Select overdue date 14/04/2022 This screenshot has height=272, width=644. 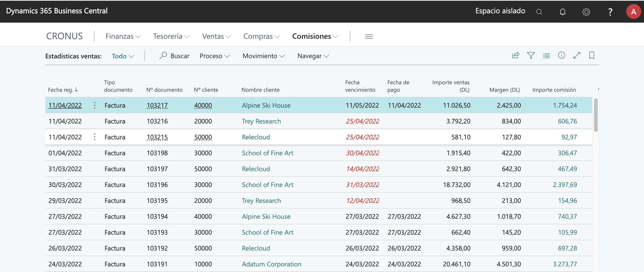tap(362, 169)
